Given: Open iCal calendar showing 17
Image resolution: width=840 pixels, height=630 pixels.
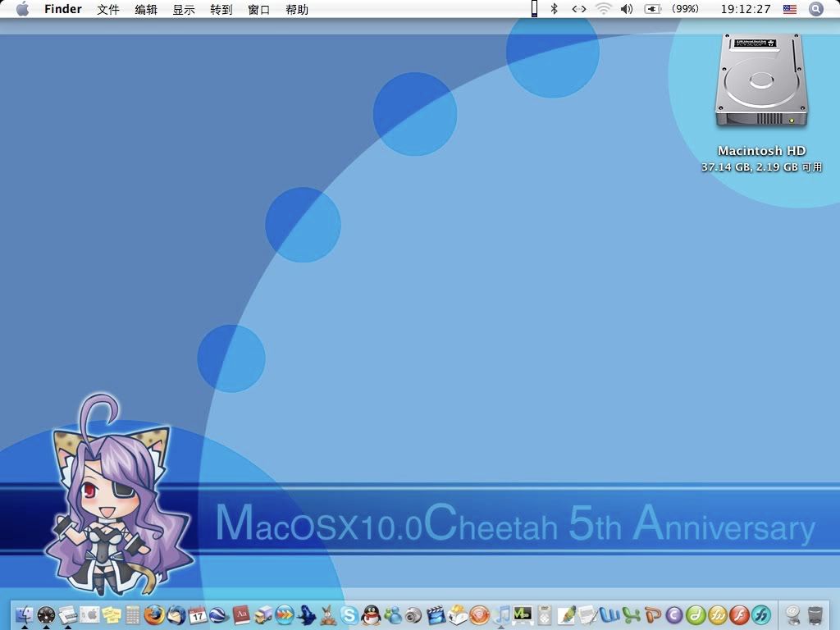Looking at the screenshot, I should [x=198, y=615].
